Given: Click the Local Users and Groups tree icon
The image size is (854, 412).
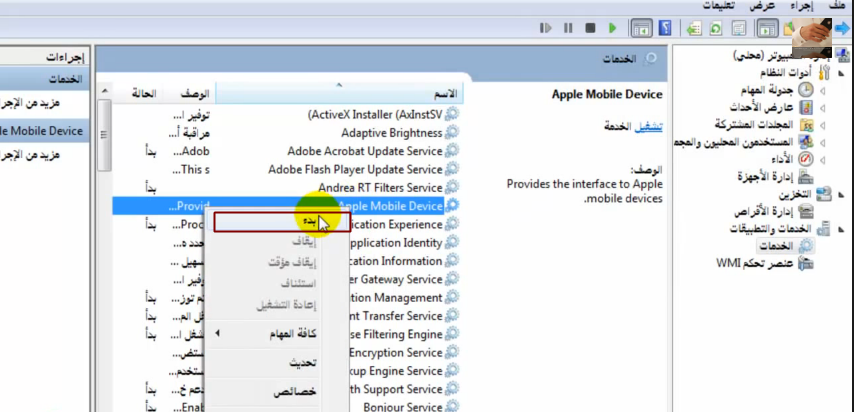Looking at the screenshot, I should 806,142.
